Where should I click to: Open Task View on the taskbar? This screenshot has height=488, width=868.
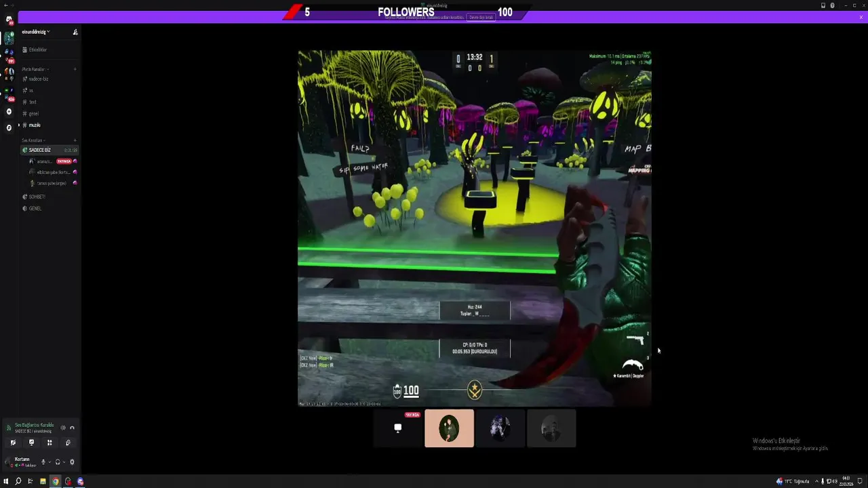[x=31, y=481]
